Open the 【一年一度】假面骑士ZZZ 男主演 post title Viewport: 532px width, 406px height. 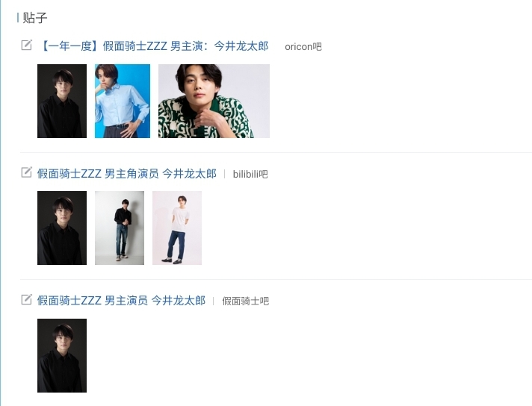[155, 46]
